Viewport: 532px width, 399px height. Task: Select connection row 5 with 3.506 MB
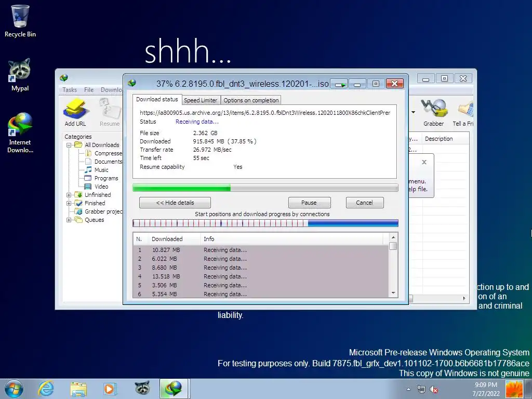tap(261, 285)
